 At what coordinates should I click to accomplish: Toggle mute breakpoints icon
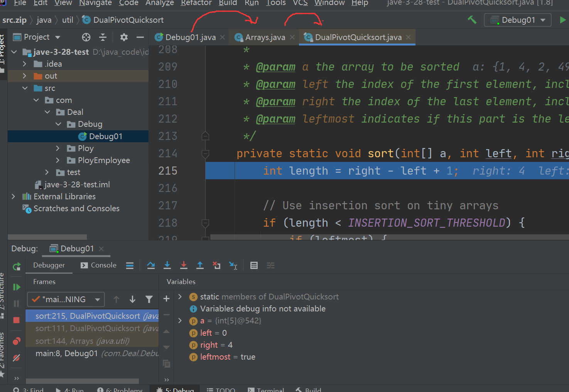[x=16, y=358]
